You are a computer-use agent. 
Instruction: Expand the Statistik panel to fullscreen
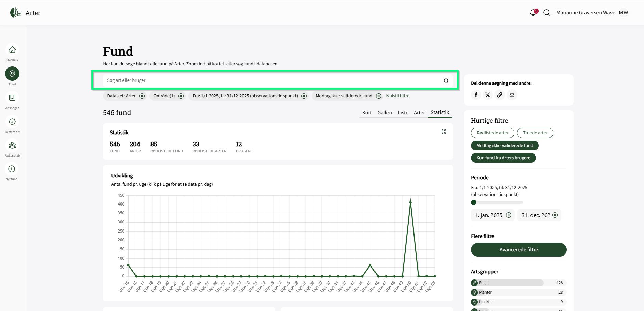(444, 132)
